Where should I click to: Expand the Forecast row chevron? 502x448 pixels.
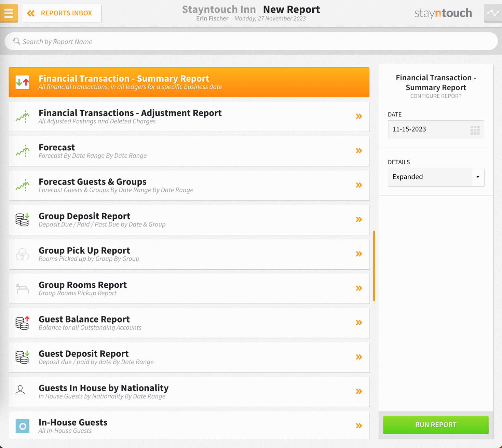[x=359, y=151]
